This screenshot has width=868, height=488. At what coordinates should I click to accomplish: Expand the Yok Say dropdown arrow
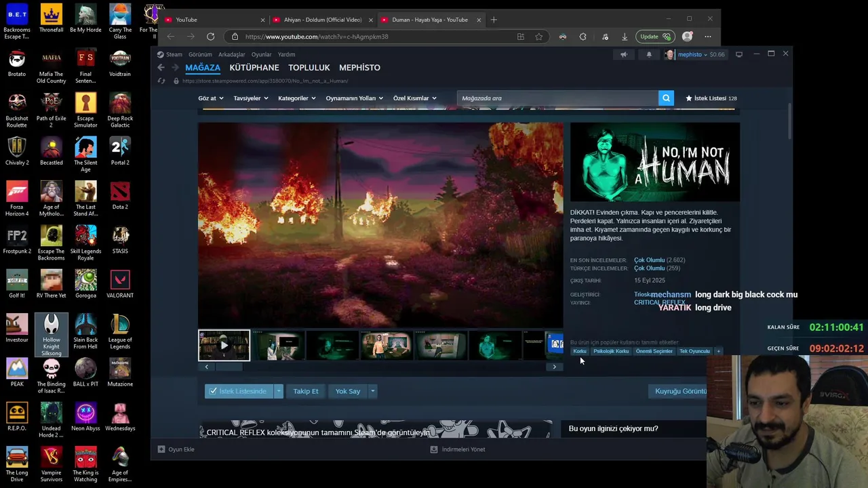click(372, 391)
